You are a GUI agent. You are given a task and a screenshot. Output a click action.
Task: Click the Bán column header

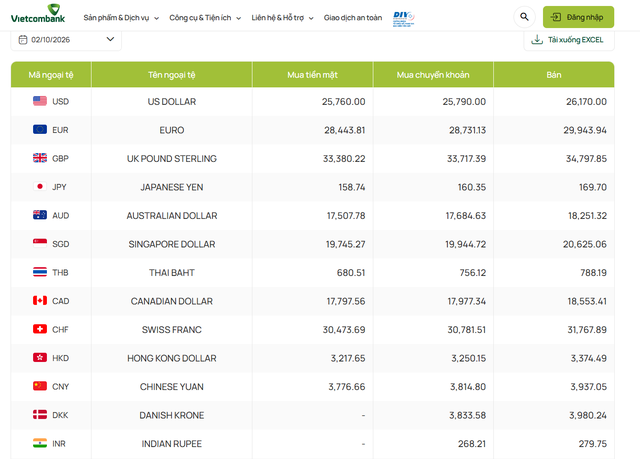[553, 75]
